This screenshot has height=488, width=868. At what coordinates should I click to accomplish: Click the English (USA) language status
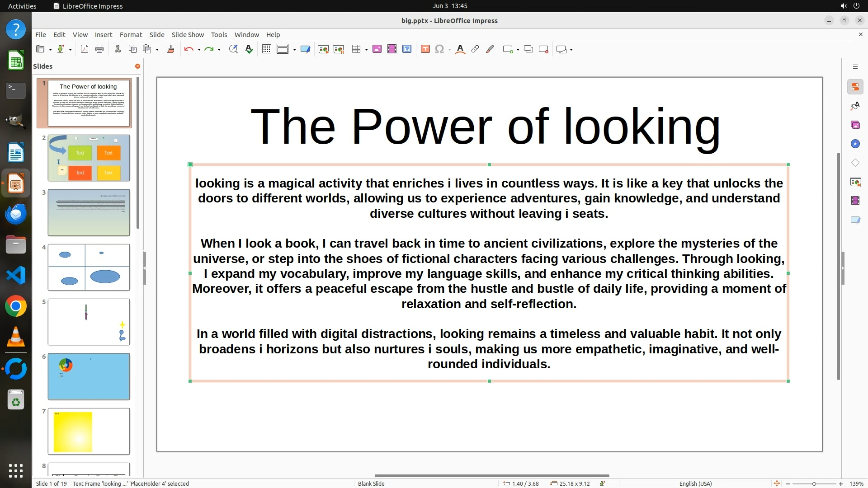[695, 483]
